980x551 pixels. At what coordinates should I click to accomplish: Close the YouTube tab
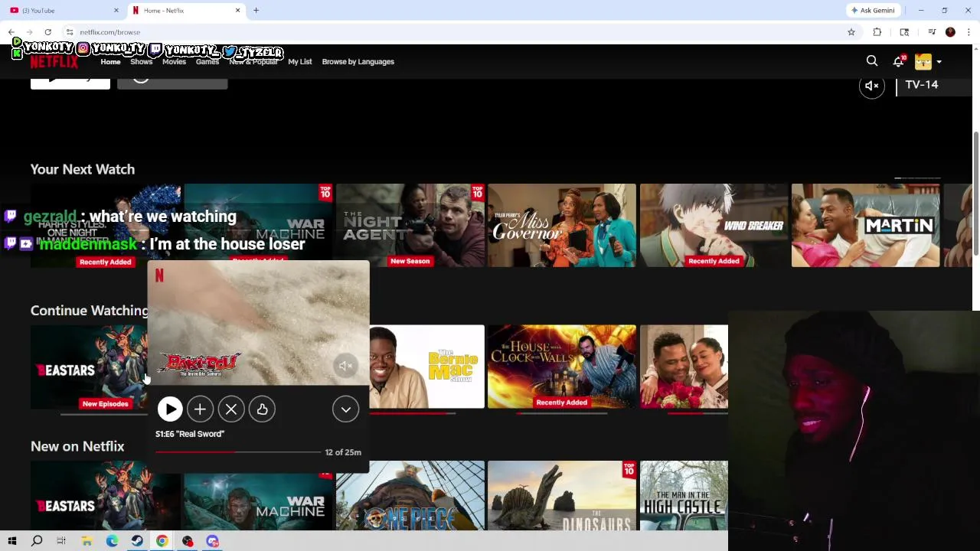coord(116,10)
